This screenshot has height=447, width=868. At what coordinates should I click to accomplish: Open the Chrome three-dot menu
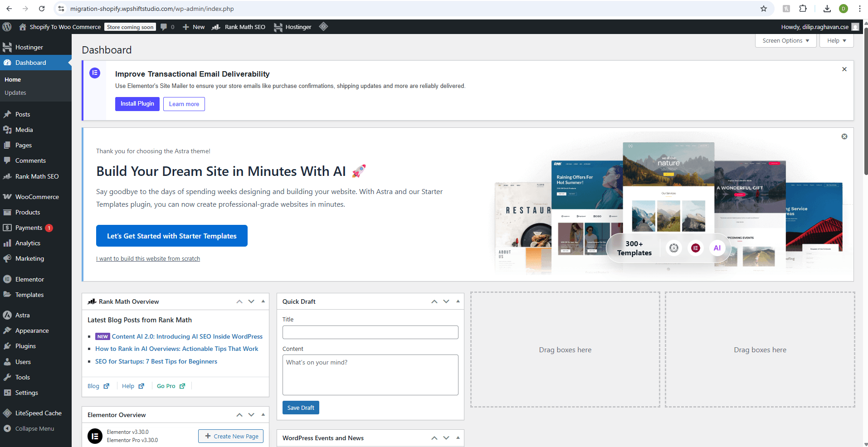[x=859, y=9]
